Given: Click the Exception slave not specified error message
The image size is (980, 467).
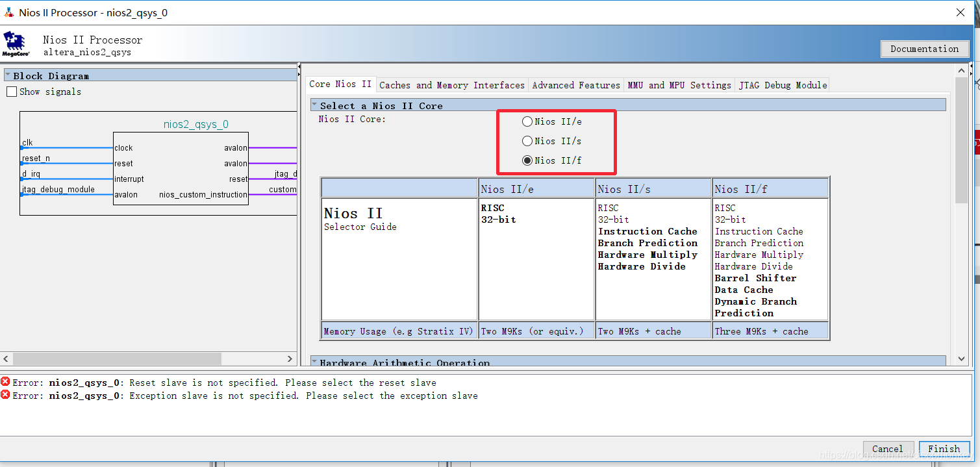Looking at the screenshot, I should pos(245,396).
